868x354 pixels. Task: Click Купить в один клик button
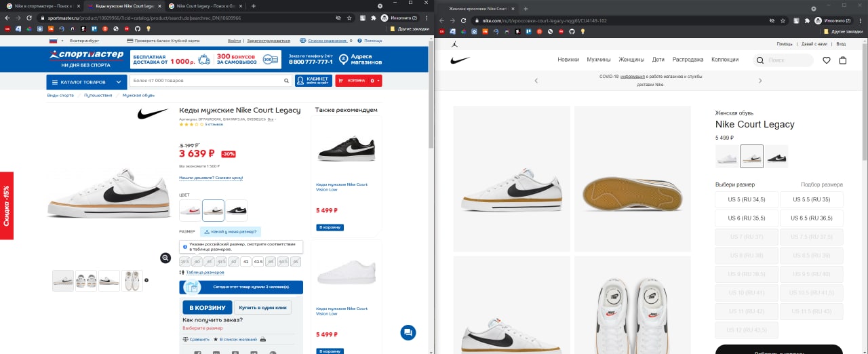tap(262, 307)
